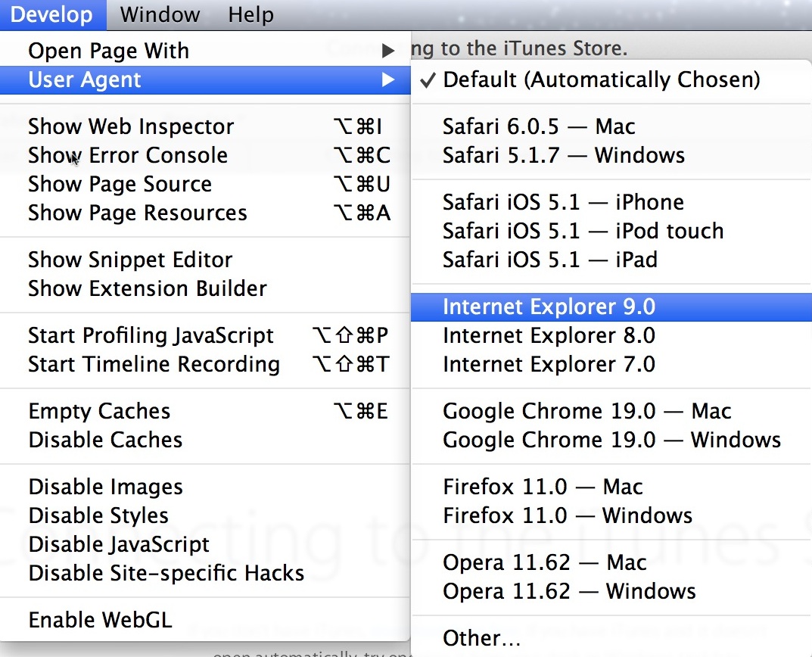Viewport: 812px width, 657px height.
Task: Show the Web Inspector
Action: (131, 126)
